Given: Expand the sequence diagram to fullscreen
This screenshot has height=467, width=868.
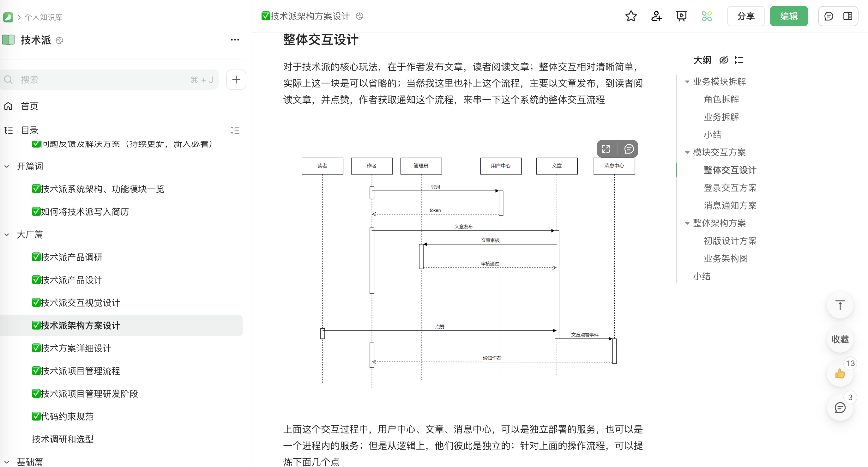Looking at the screenshot, I should [606, 149].
